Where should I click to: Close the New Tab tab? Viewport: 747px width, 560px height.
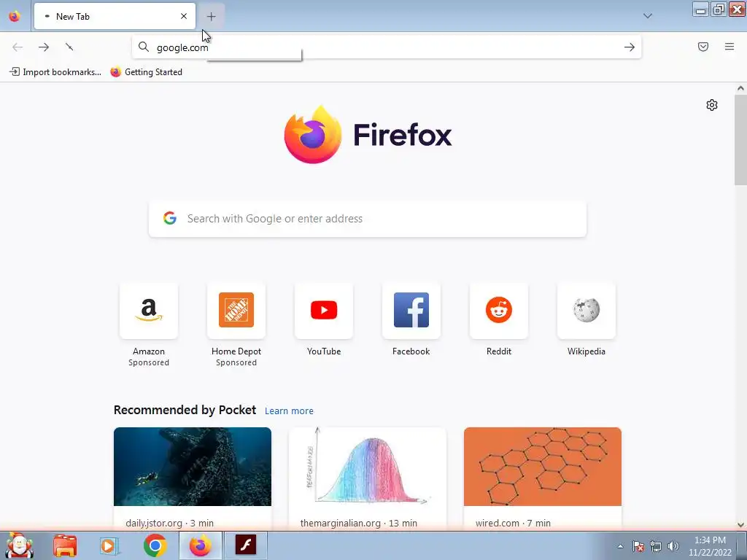click(x=184, y=16)
